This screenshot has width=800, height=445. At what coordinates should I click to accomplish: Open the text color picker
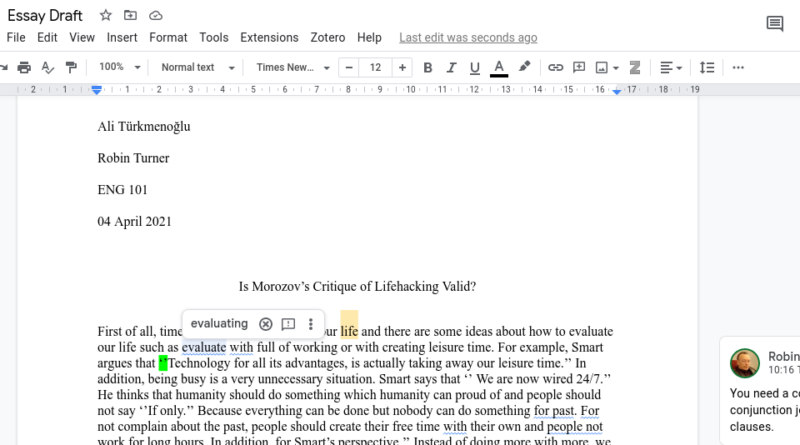[x=499, y=67]
